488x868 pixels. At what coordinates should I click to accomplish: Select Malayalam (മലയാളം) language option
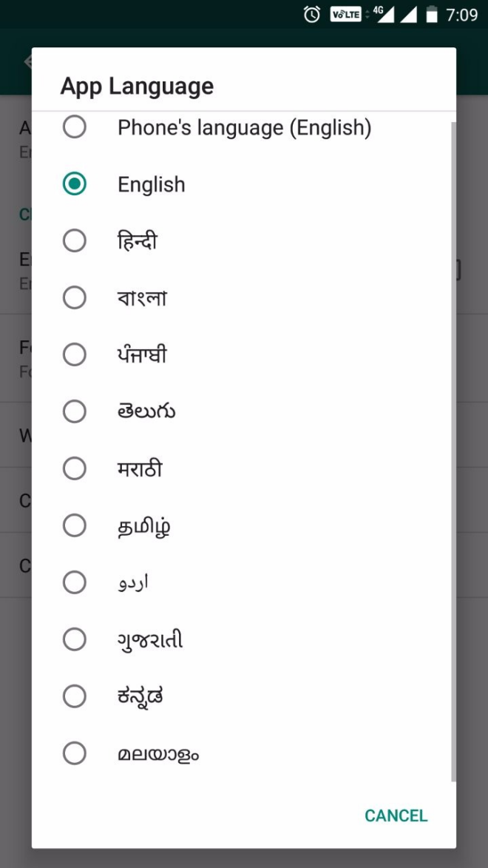coord(75,753)
